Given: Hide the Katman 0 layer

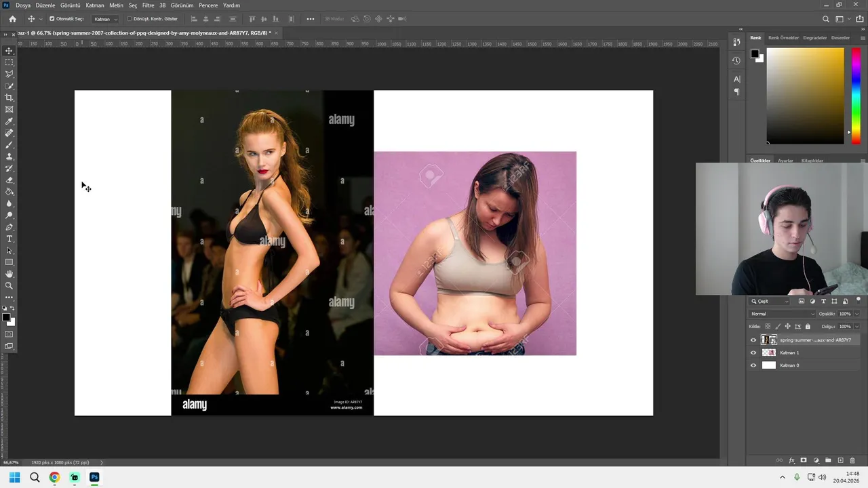Looking at the screenshot, I should 753,365.
